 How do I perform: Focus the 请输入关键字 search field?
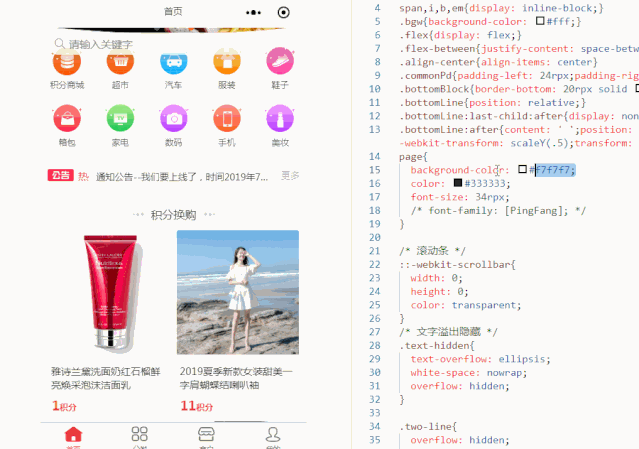100,44
